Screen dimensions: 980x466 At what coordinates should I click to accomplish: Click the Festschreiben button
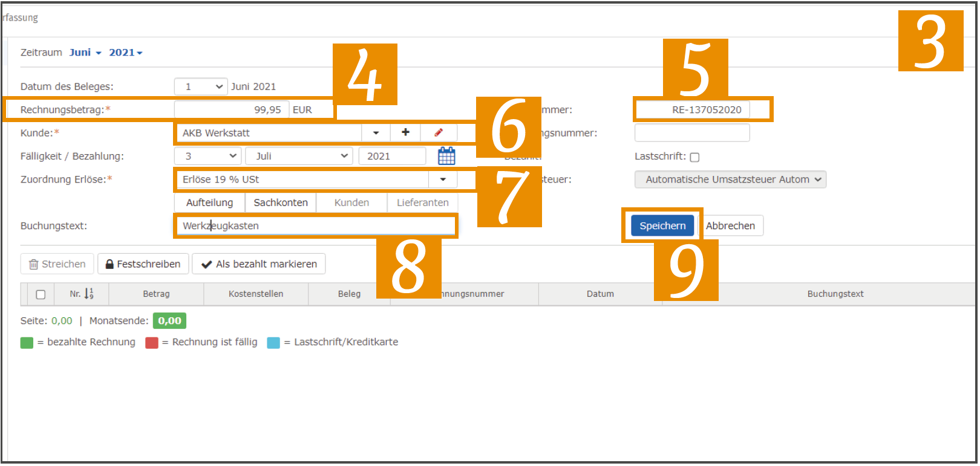tap(143, 264)
